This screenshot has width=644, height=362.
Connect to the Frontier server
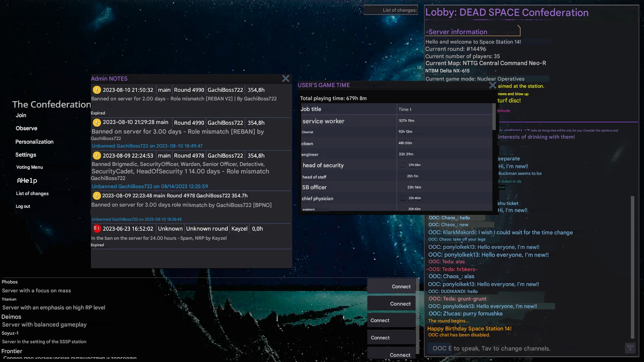[x=391, y=354]
